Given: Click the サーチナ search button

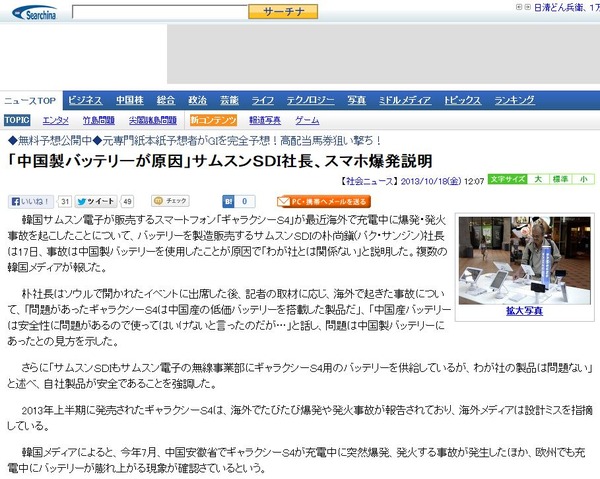Looking at the screenshot, I should coord(283,12).
